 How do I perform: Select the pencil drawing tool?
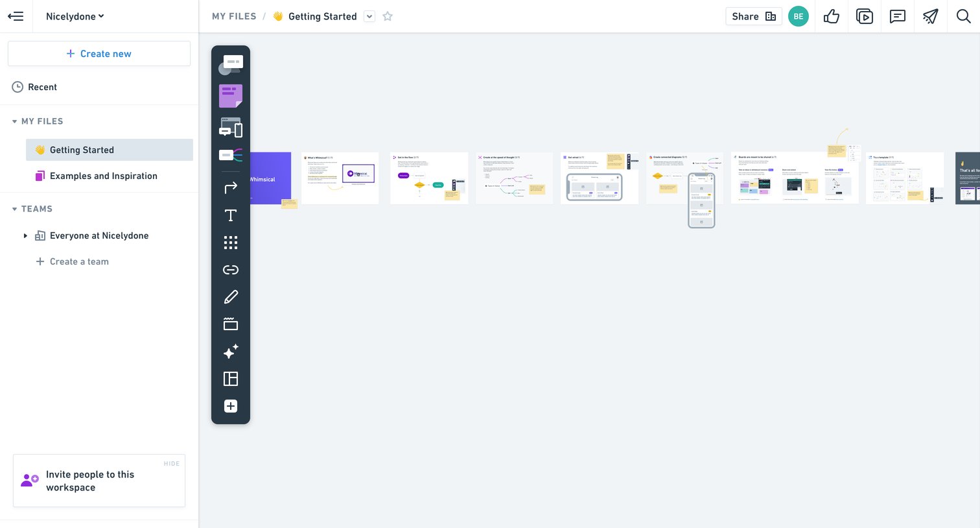click(x=231, y=297)
